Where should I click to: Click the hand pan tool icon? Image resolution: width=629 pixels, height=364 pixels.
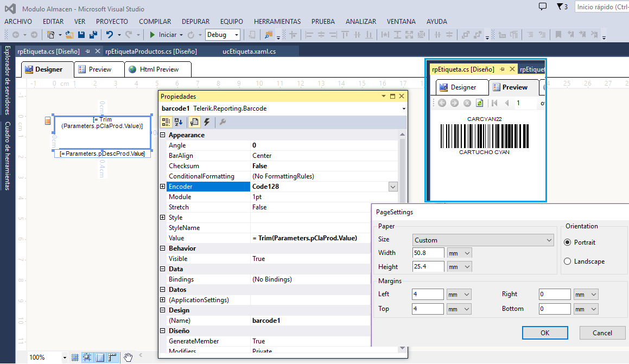128,357
